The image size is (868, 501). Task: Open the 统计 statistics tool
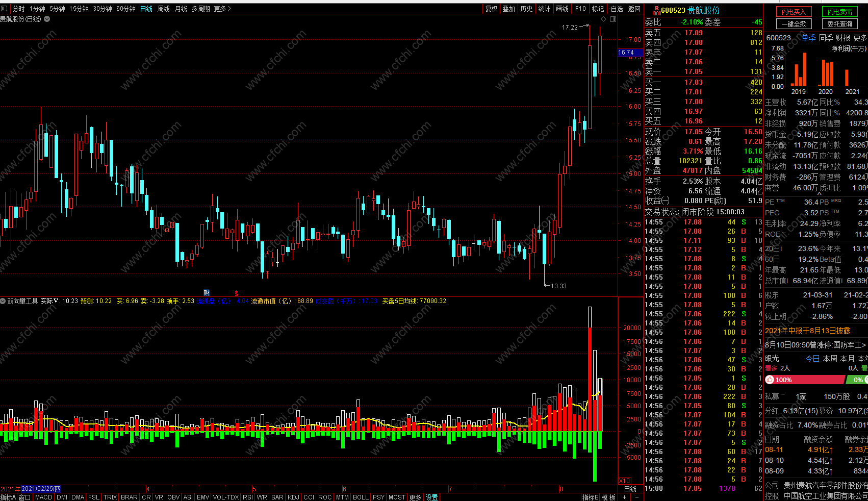coord(545,9)
